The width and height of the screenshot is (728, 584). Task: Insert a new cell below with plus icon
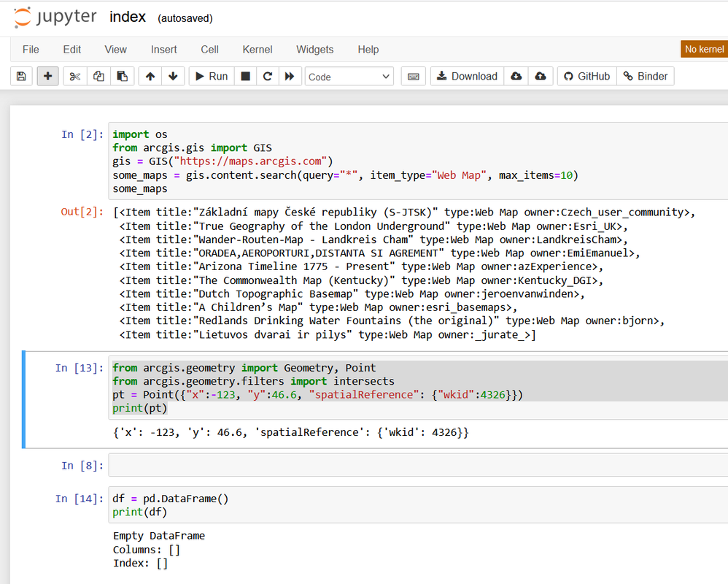click(48, 77)
